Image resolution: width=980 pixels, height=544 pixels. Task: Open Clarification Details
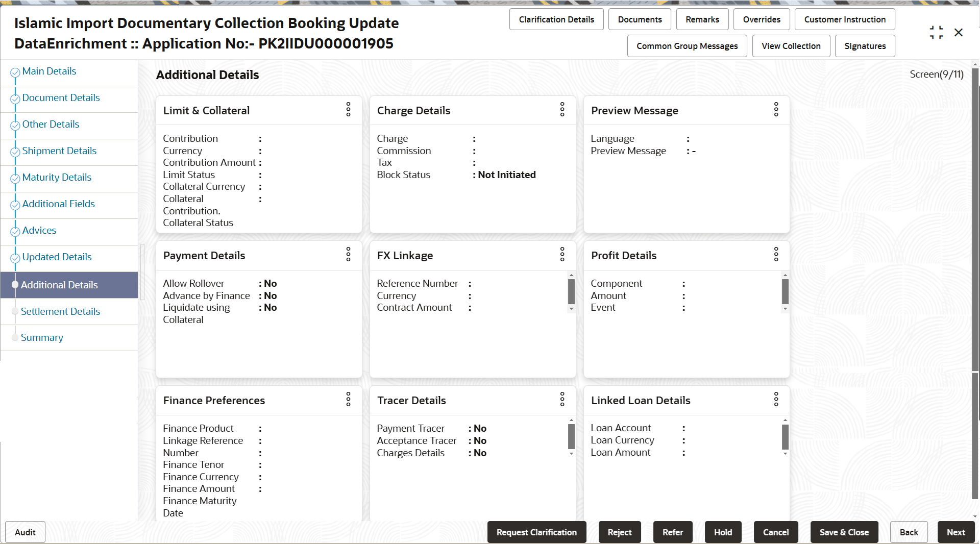[556, 19]
